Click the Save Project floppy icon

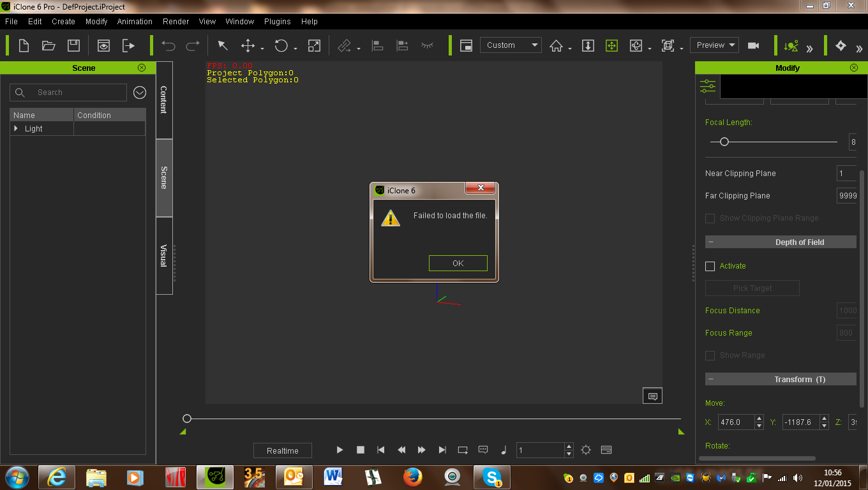click(x=73, y=45)
